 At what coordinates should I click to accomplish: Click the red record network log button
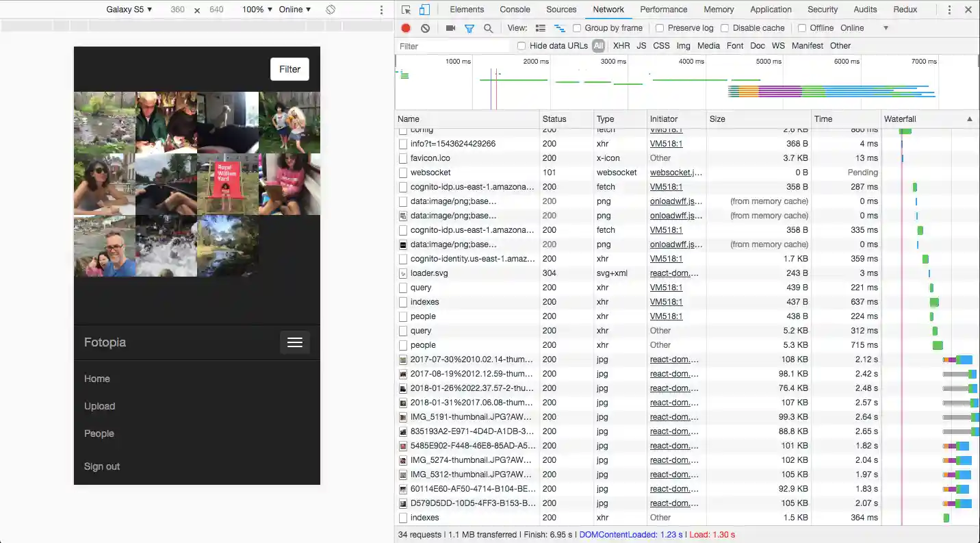405,27
